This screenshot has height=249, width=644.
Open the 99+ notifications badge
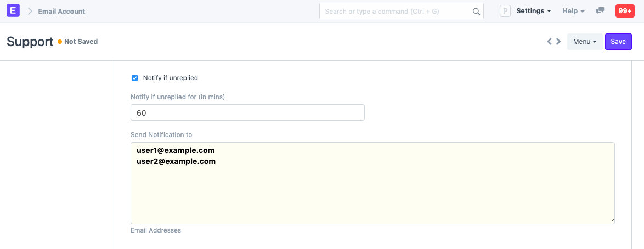point(625,11)
